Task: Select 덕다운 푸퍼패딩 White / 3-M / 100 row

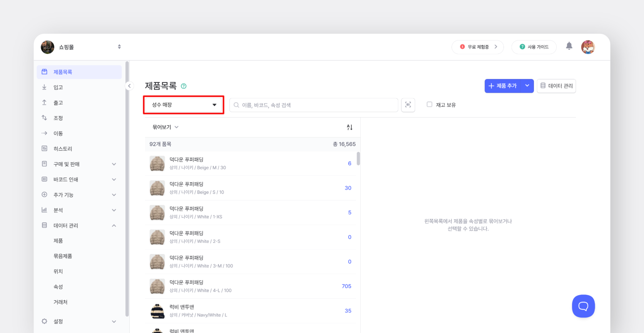Action: (x=250, y=262)
